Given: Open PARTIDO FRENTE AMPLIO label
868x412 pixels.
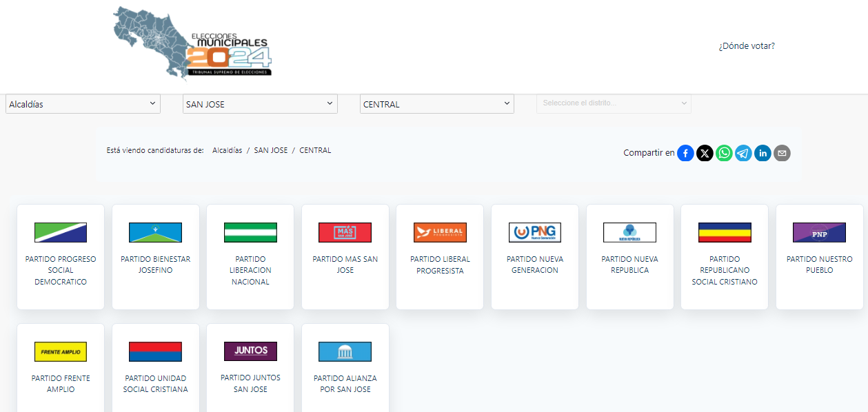Looking at the screenshot, I should [x=61, y=384].
